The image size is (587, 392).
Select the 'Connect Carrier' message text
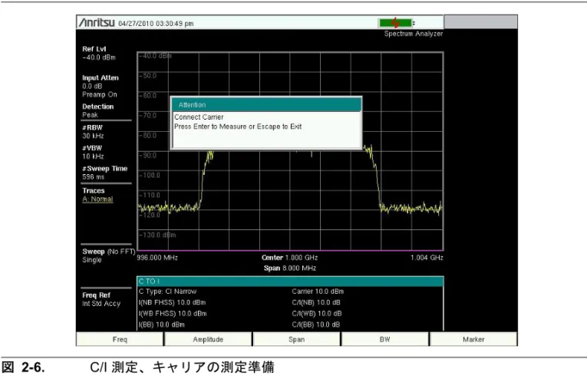tap(199, 117)
